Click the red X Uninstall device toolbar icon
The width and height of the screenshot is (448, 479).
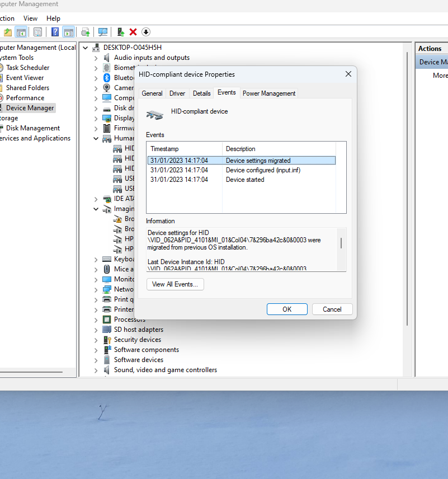point(133,32)
